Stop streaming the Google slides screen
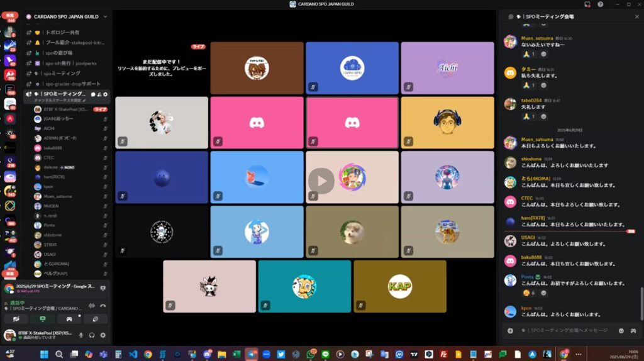 (x=103, y=288)
